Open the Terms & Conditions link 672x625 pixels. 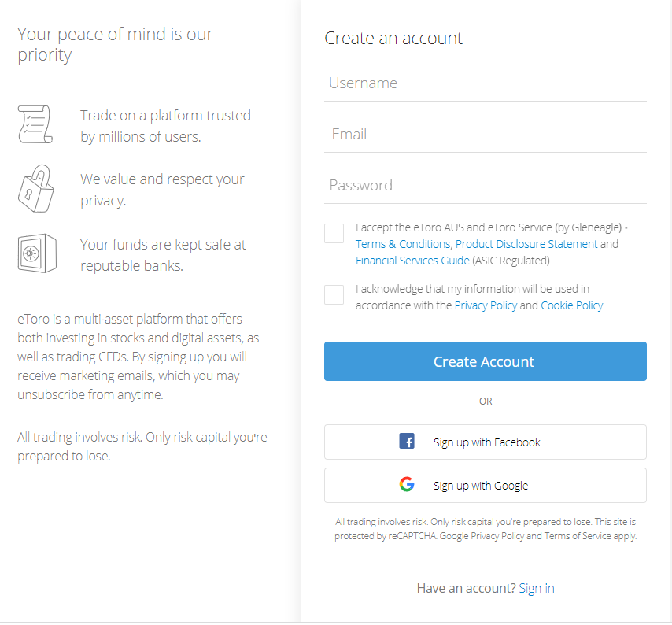click(403, 244)
